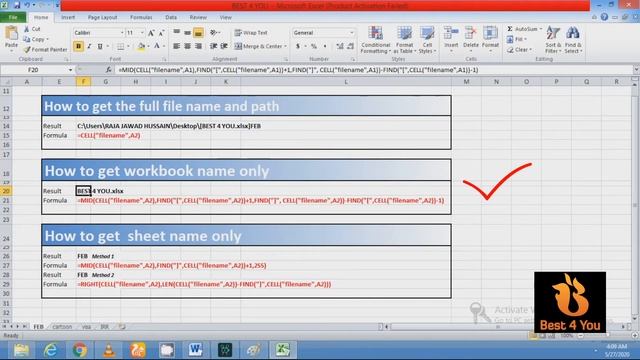Toggle Underline formatting
The image size is (640, 360).
coord(100,46)
